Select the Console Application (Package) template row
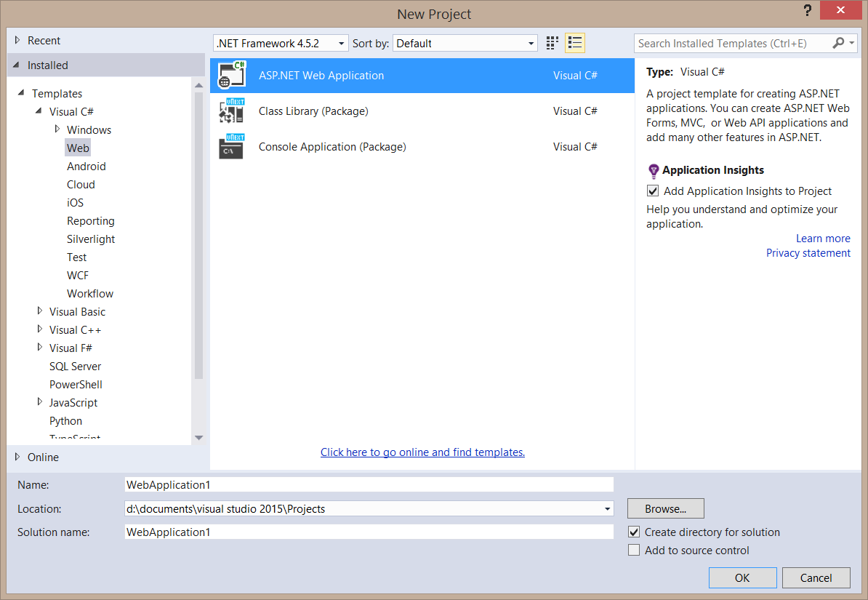The height and width of the screenshot is (600, 868). tap(422, 147)
